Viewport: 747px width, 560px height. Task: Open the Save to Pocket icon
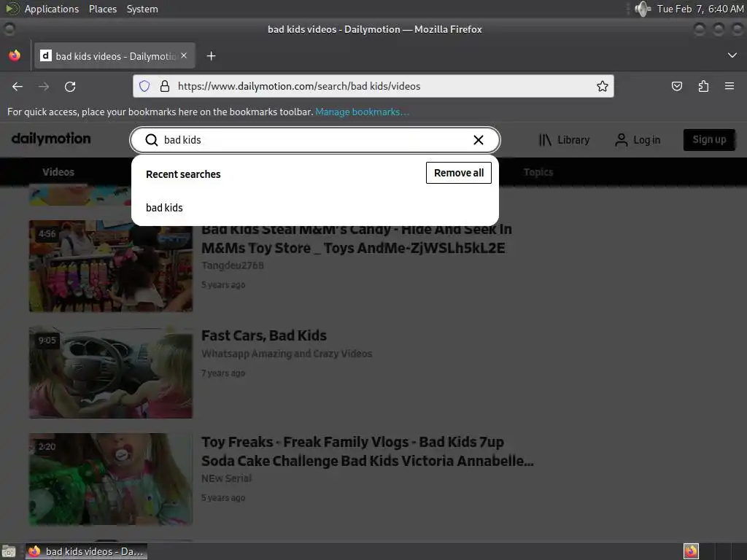click(x=676, y=86)
